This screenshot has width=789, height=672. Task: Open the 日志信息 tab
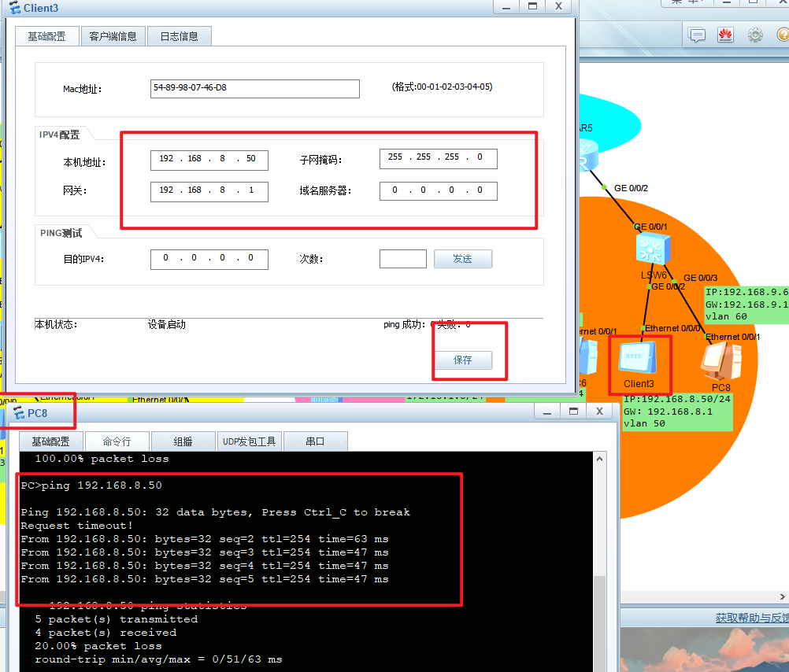pos(180,36)
